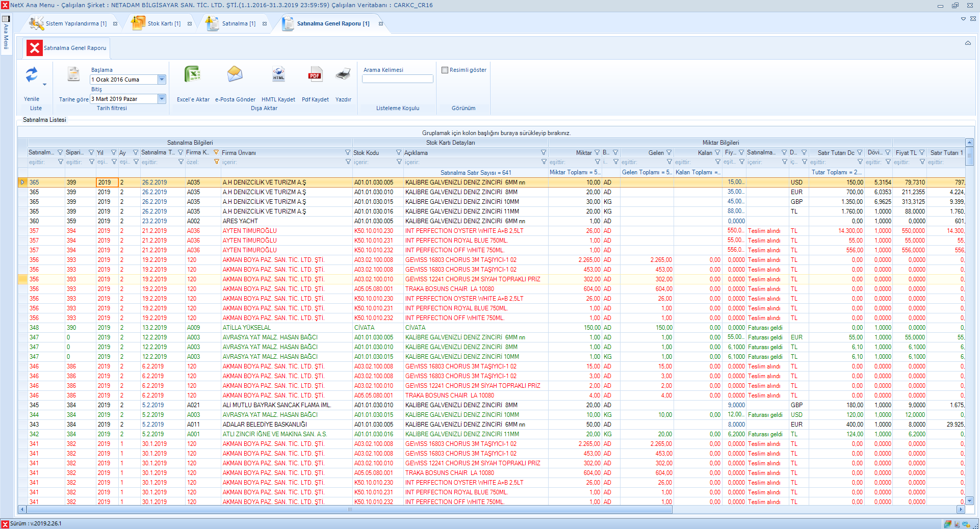
Task: Close the Satınalma Genel Raporu tab
Action: pyautogui.click(x=381, y=23)
